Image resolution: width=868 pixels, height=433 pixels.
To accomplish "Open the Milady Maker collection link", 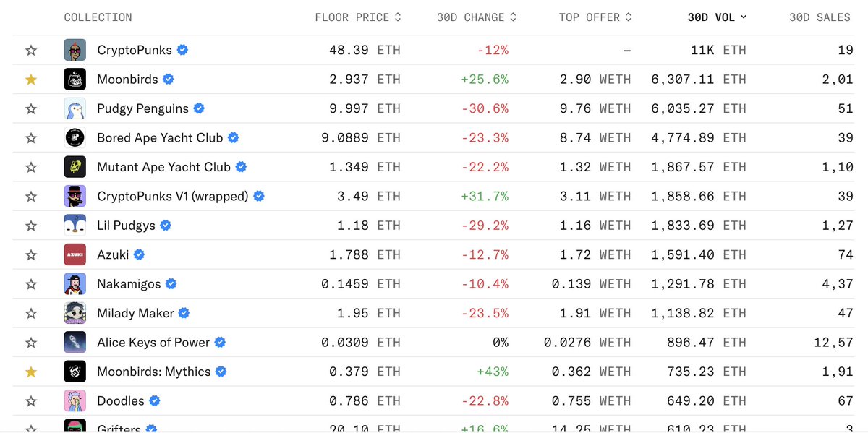I will 135,313.
